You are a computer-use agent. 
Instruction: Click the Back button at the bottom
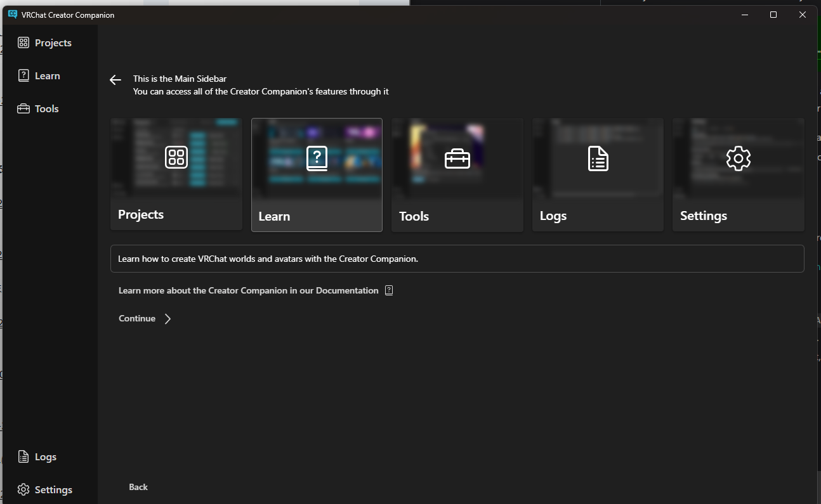click(138, 487)
